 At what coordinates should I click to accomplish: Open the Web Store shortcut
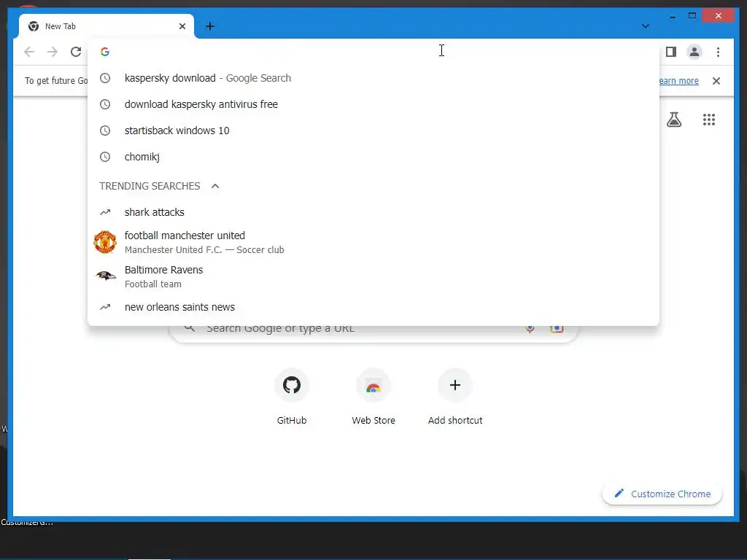pyautogui.click(x=373, y=396)
